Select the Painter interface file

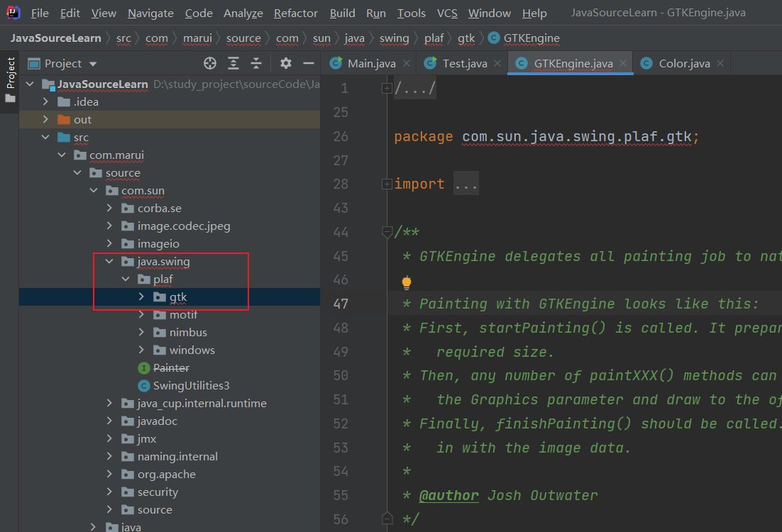click(x=170, y=367)
